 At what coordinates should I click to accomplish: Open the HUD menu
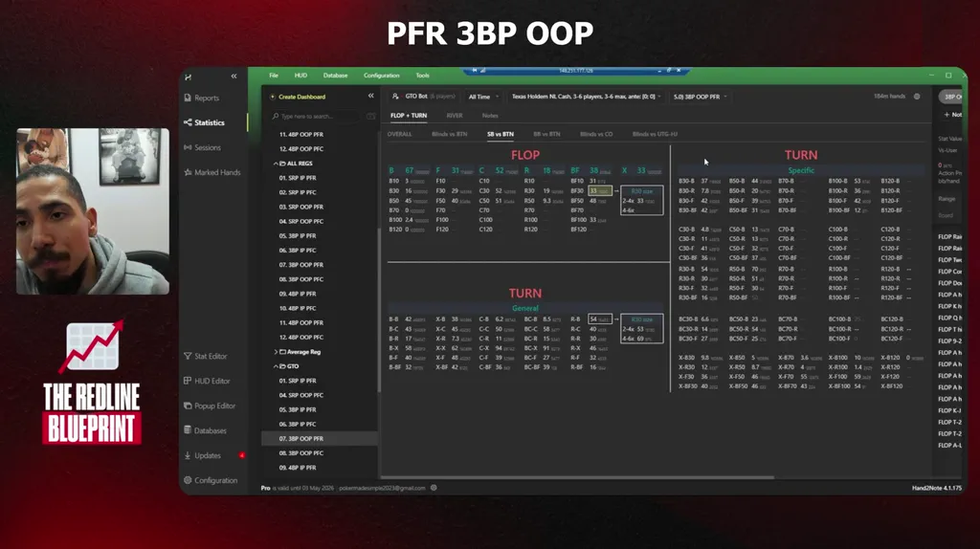(x=301, y=76)
